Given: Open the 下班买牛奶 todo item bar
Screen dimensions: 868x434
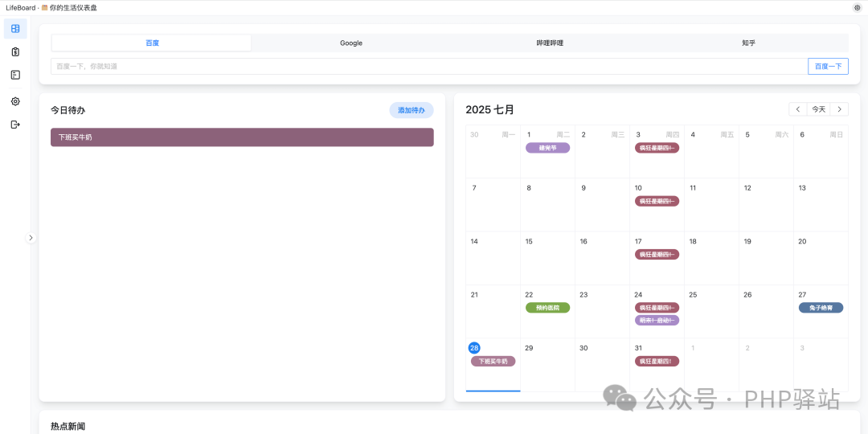Looking at the screenshot, I should click(x=242, y=137).
